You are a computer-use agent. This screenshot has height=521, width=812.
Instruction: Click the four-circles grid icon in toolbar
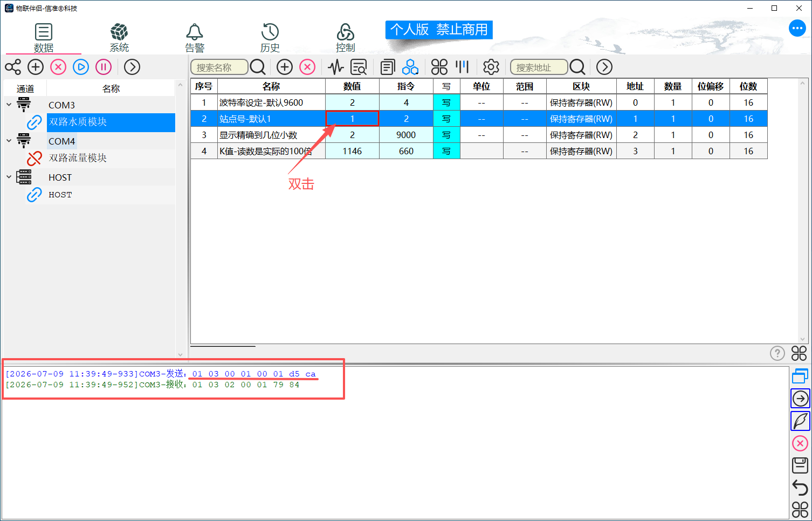pyautogui.click(x=439, y=67)
